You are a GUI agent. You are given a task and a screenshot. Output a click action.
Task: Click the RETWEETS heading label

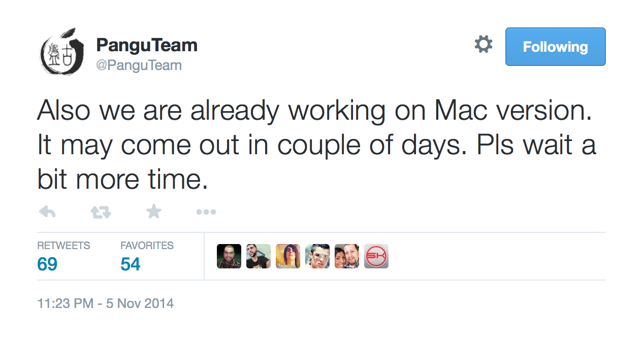click(x=63, y=246)
